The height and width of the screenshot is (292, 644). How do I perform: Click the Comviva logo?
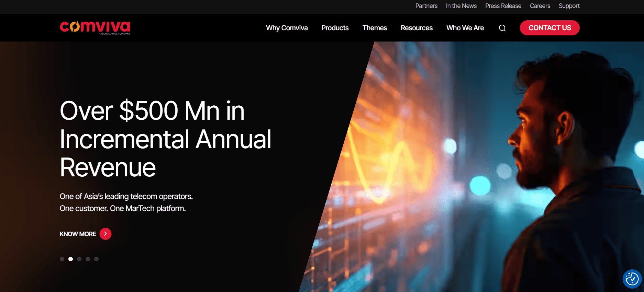[95, 27]
